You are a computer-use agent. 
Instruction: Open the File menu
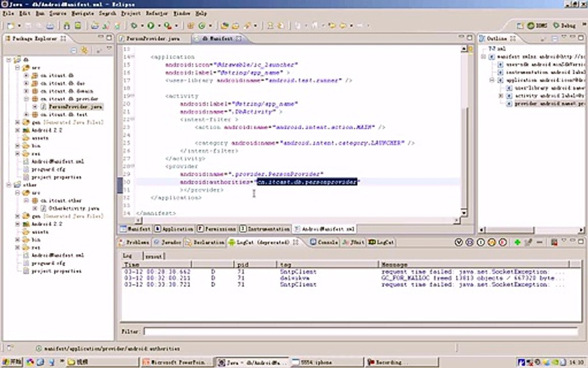click(x=8, y=13)
